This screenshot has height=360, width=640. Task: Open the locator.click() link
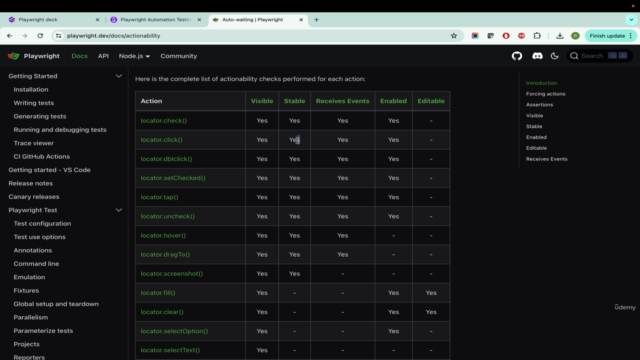(161, 140)
